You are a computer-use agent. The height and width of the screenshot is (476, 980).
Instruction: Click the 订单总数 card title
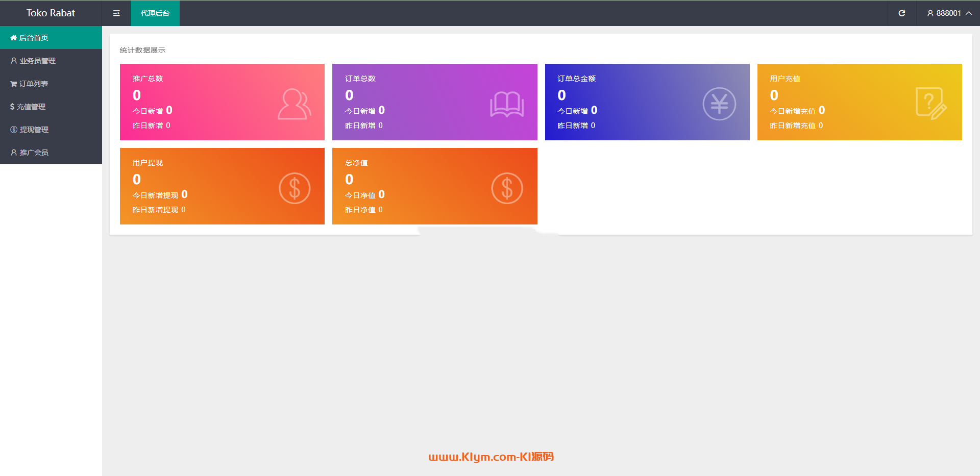point(360,79)
